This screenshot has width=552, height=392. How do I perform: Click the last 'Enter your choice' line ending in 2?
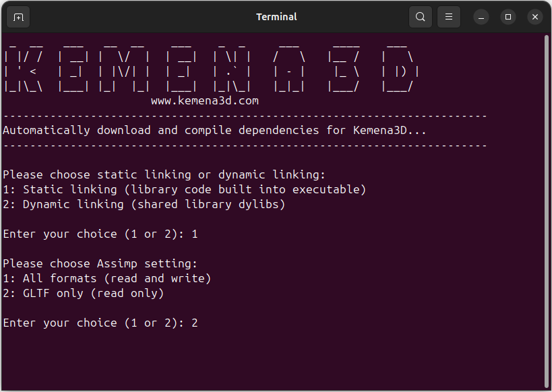tap(100, 323)
